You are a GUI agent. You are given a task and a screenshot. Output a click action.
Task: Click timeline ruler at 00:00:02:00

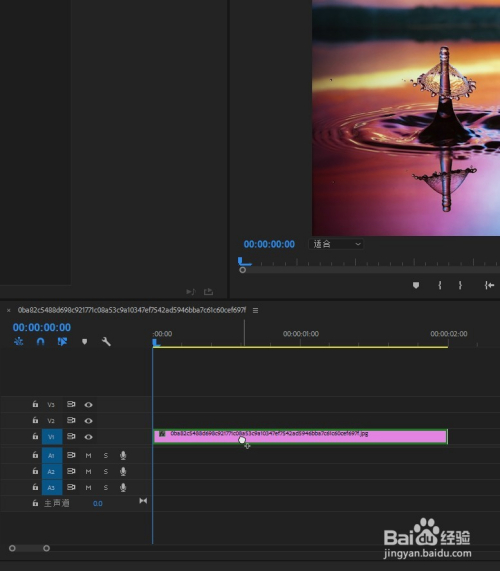coord(449,334)
